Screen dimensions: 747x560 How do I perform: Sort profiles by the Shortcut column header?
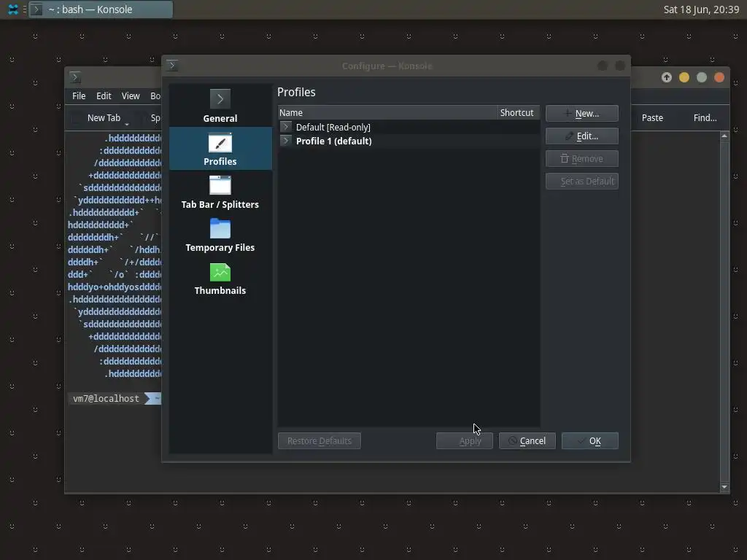(x=519, y=113)
